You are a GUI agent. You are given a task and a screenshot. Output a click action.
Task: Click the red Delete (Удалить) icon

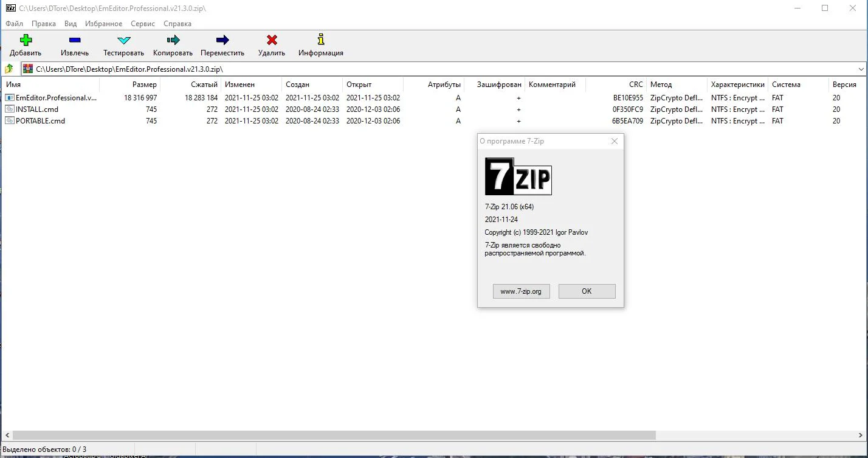tap(272, 40)
